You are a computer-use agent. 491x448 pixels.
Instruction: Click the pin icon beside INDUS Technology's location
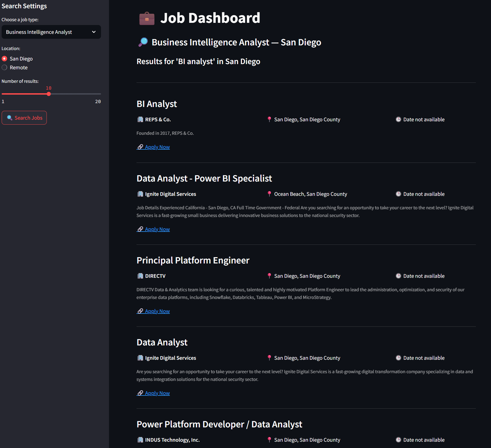pyautogui.click(x=269, y=440)
